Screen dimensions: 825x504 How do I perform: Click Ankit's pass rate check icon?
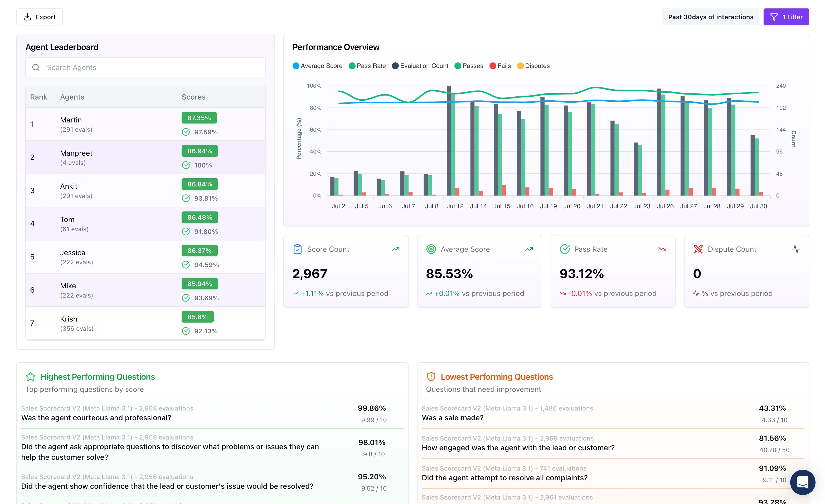pyautogui.click(x=186, y=198)
